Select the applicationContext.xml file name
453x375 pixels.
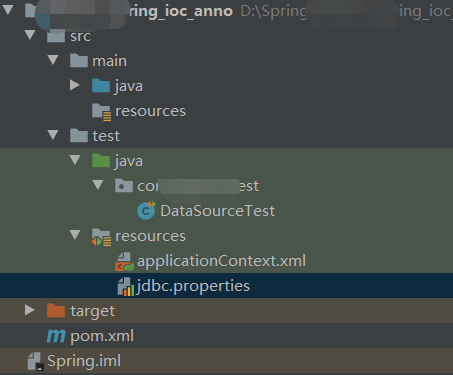coord(221,261)
